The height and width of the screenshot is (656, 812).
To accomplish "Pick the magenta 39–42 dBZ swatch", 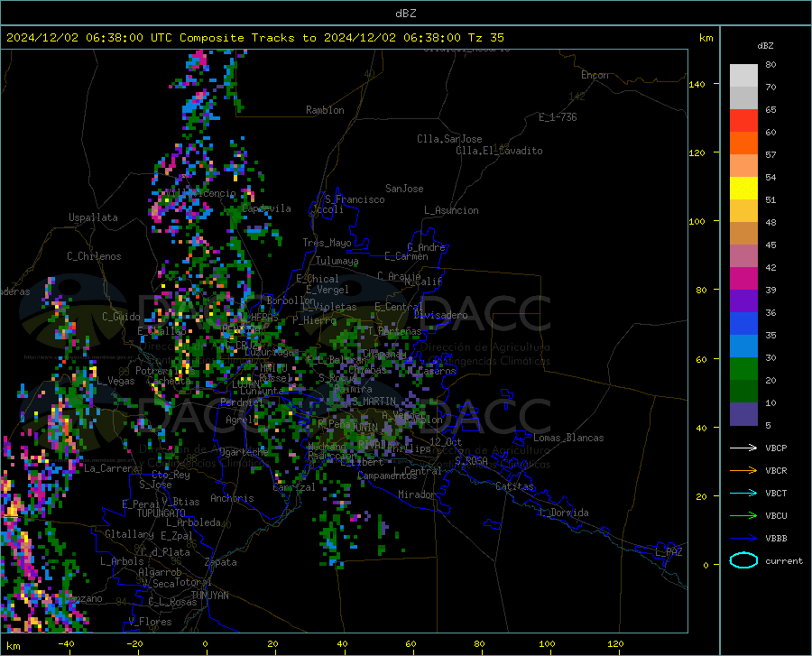I will [x=743, y=279].
